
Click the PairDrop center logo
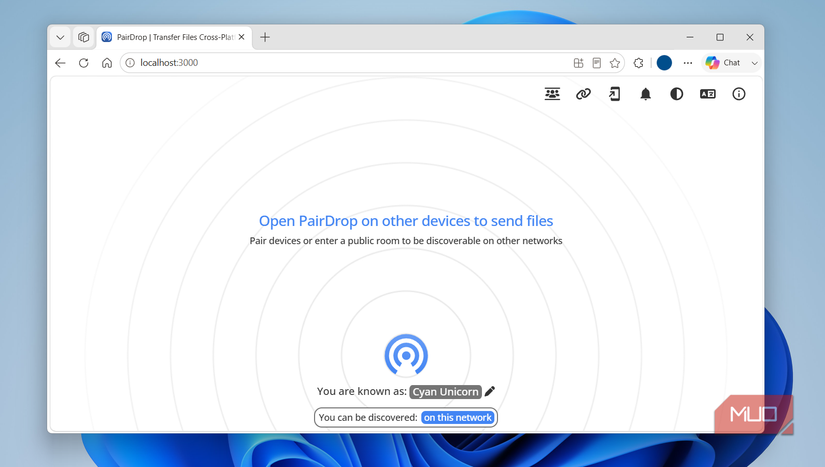tap(406, 355)
